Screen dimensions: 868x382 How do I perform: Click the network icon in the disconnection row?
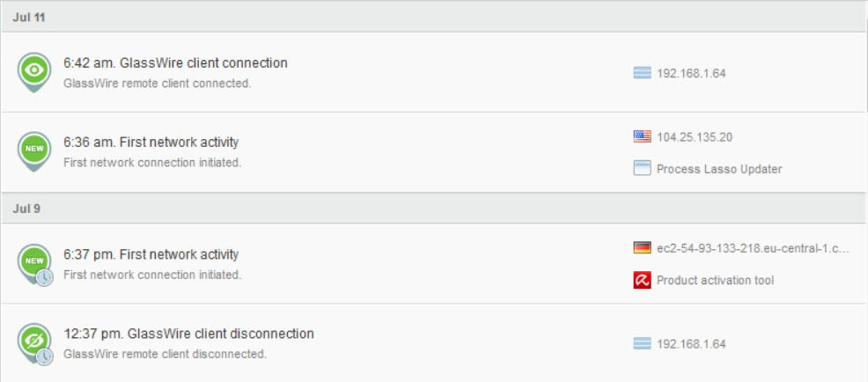642,344
